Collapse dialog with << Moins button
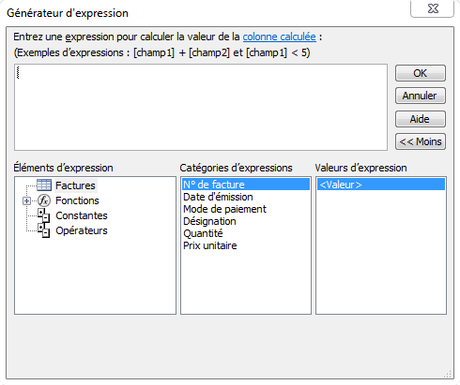 pos(420,142)
